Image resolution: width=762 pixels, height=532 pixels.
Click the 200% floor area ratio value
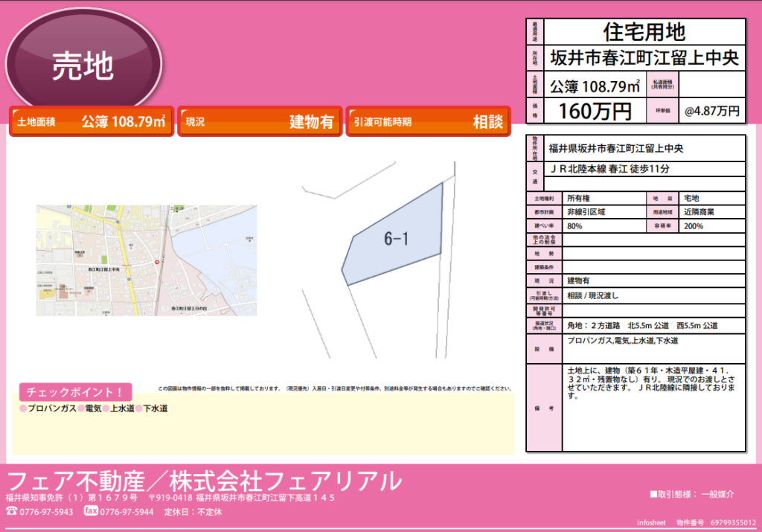pos(712,226)
